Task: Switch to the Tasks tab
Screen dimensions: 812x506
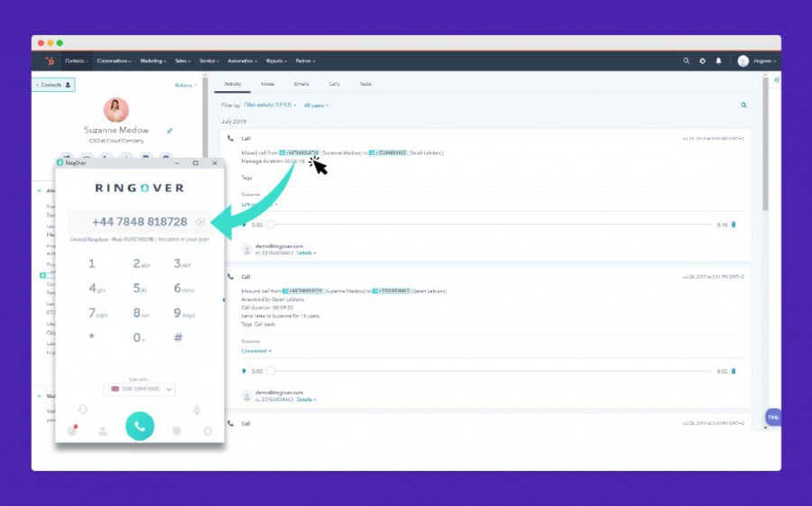Action: click(365, 84)
